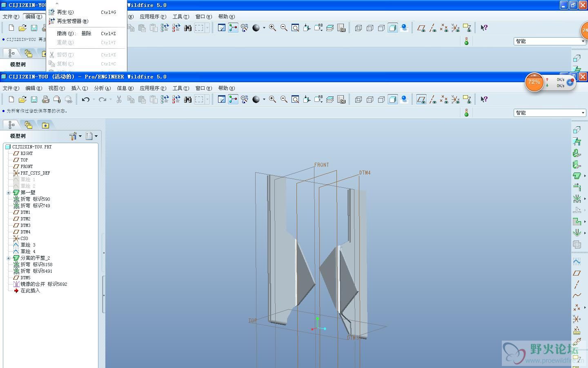Click the zoom in icon in the back window toolbar

[272, 28]
